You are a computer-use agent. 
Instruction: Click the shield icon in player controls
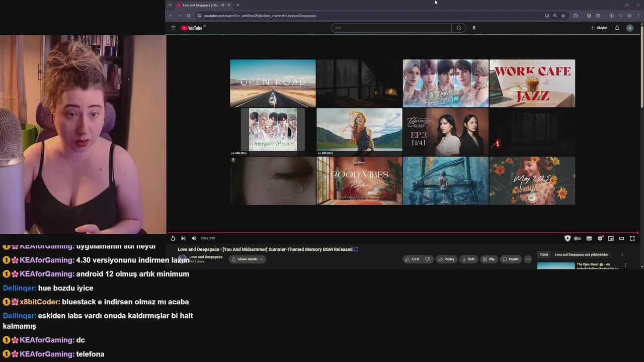(568, 238)
